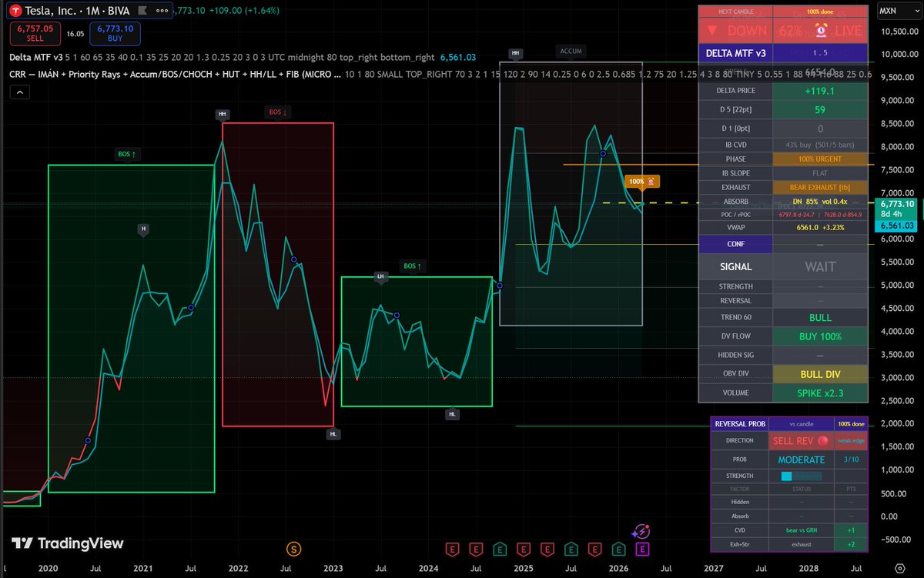Click the 10,500.00 price scale value

pos(898,32)
